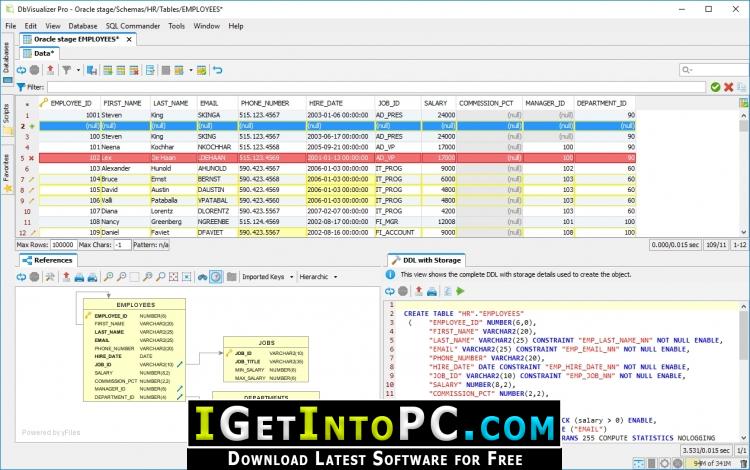Focus the Filter text field

click(376, 87)
